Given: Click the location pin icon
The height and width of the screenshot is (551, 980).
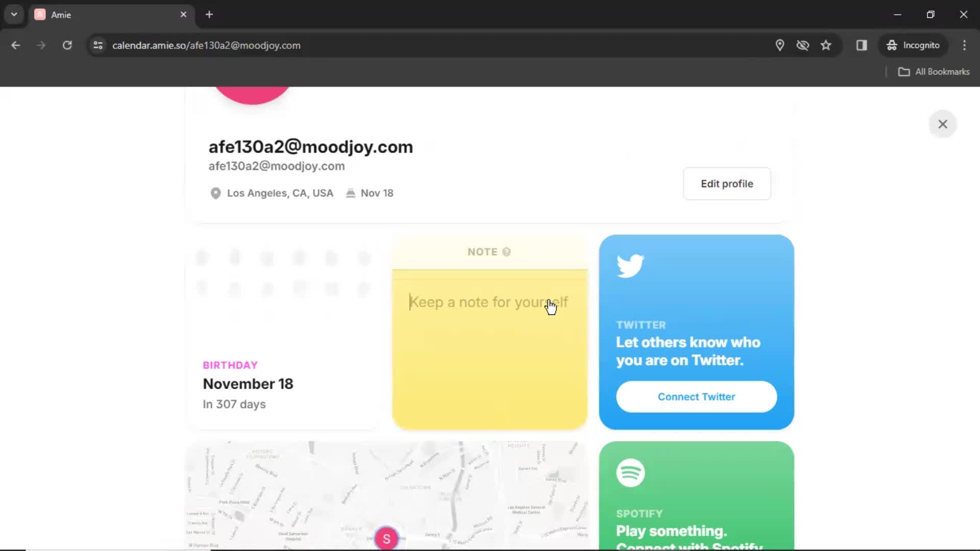Looking at the screenshot, I should [215, 193].
